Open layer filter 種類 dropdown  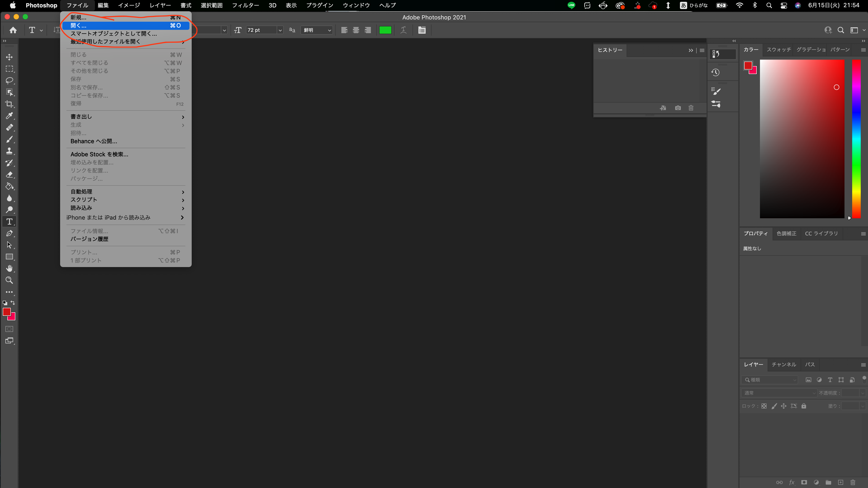pyautogui.click(x=769, y=380)
